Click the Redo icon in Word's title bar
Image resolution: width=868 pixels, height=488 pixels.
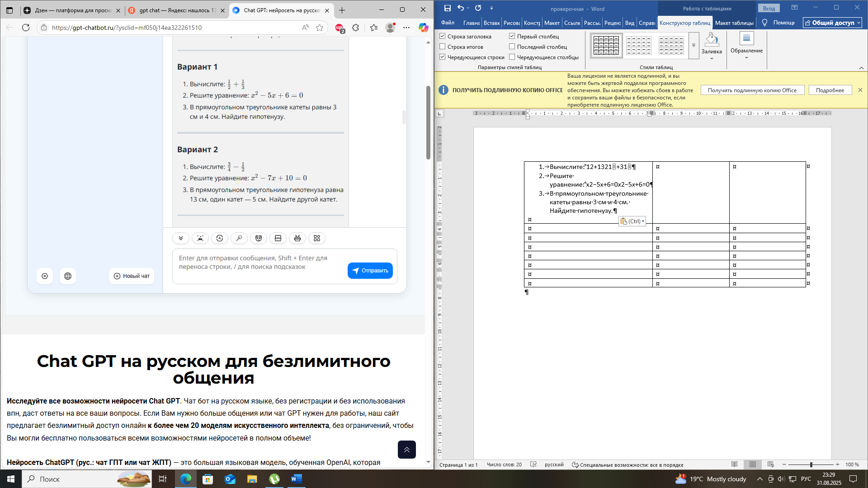[x=478, y=8]
